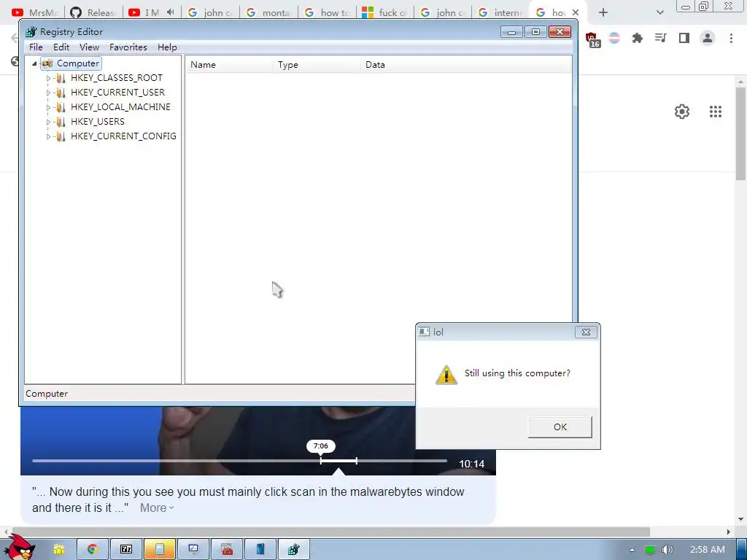Collapse the Computer tree node
Screen dimensions: 747x560
[x=34, y=63]
